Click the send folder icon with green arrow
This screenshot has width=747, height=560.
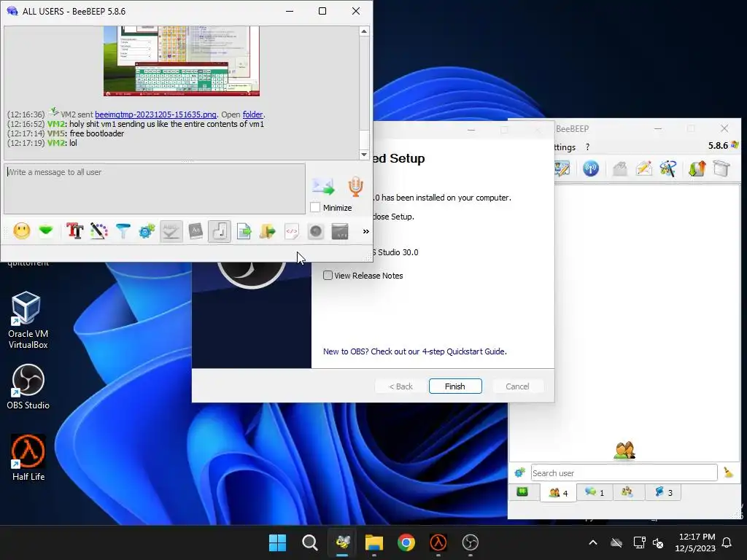click(x=268, y=231)
